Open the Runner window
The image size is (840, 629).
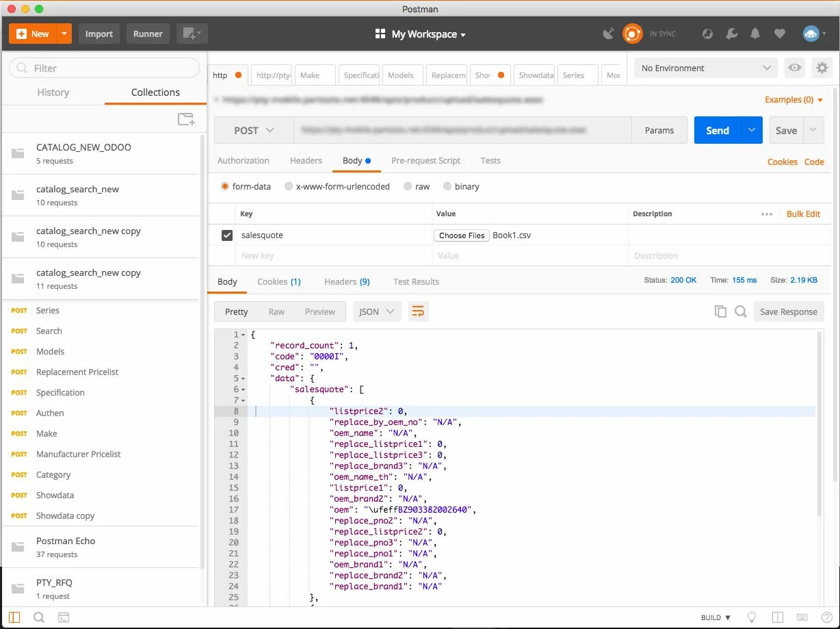coord(147,33)
